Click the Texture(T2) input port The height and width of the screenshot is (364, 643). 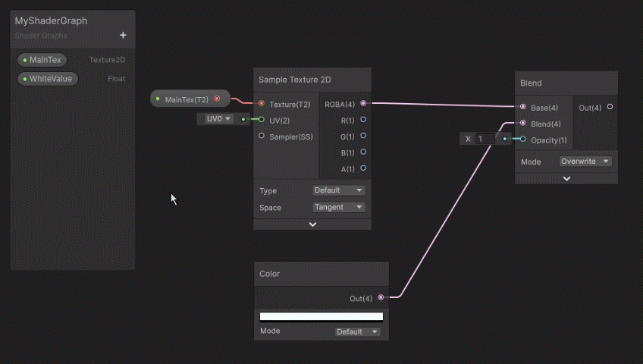(x=262, y=103)
